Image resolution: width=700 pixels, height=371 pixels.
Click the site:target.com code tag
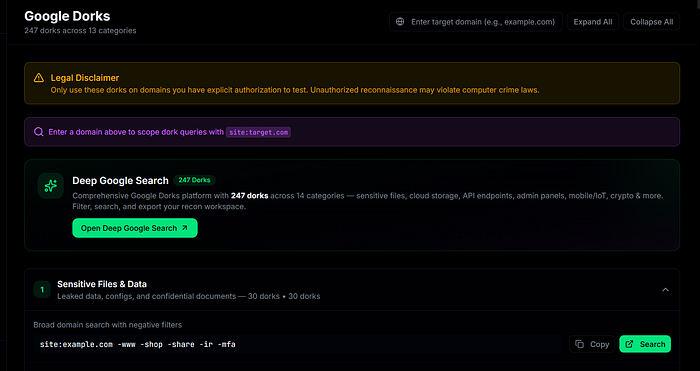[258, 132]
